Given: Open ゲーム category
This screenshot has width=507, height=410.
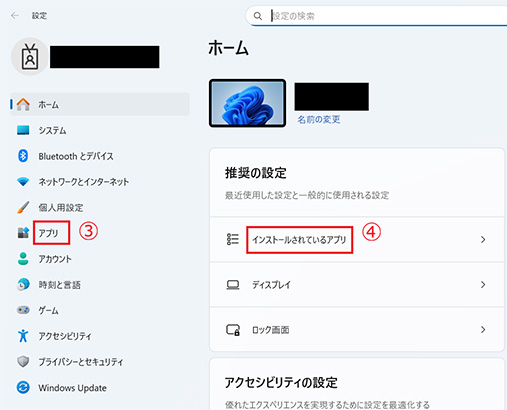Looking at the screenshot, I should point(100,310).
